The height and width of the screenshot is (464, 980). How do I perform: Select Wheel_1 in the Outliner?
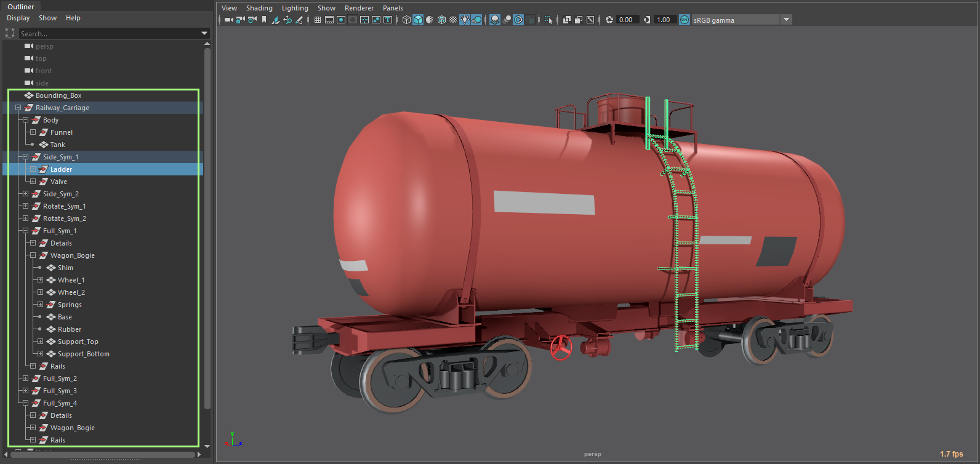point(71,280)
